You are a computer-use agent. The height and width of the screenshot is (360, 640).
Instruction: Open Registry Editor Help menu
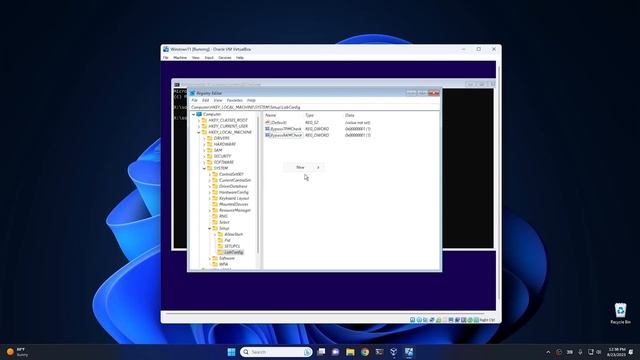coord(251,100)
